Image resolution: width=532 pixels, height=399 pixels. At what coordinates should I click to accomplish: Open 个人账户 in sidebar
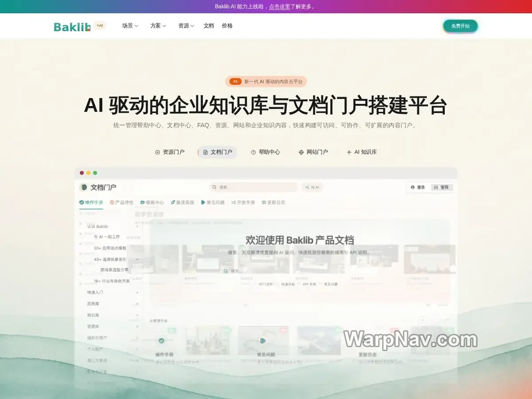click(x=95, y=349)
